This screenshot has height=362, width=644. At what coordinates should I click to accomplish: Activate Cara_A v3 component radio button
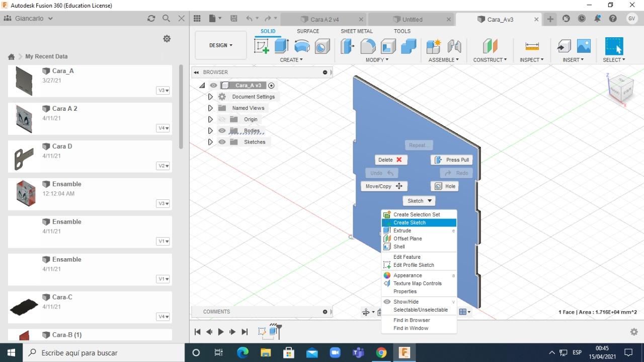(272, 86)
